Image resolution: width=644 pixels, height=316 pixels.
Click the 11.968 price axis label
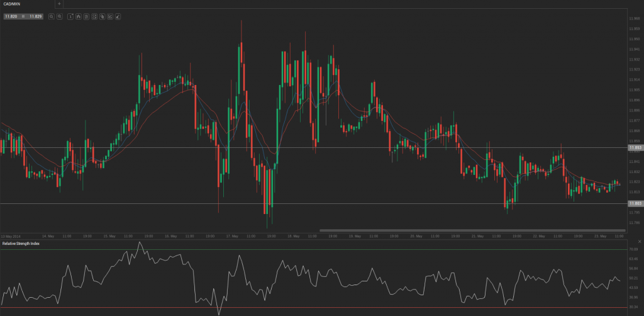point(635,18)
